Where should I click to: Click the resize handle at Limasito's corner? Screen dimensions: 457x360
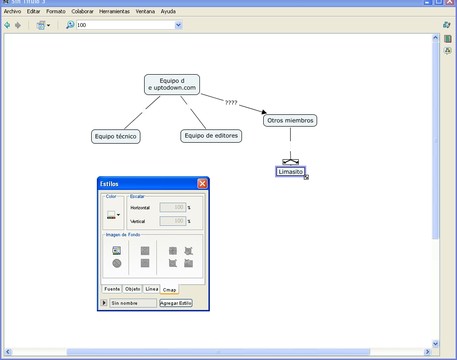pyautogui.click(x=306, y=177)
